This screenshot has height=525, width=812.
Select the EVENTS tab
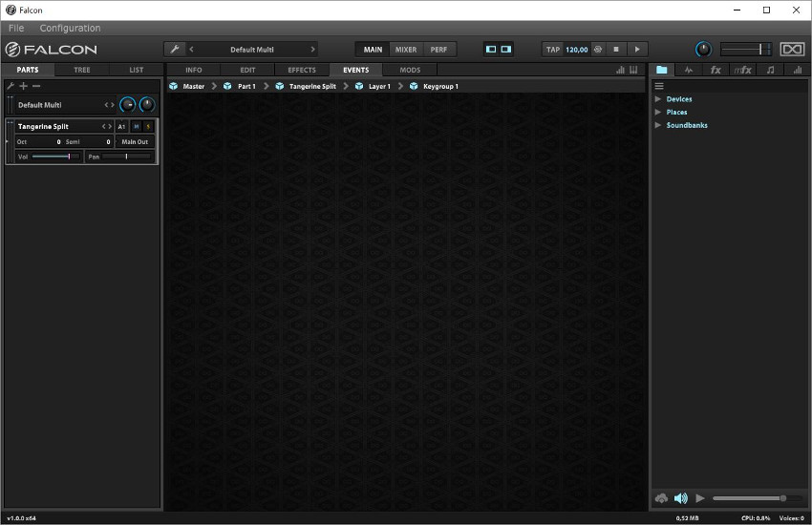355,70
